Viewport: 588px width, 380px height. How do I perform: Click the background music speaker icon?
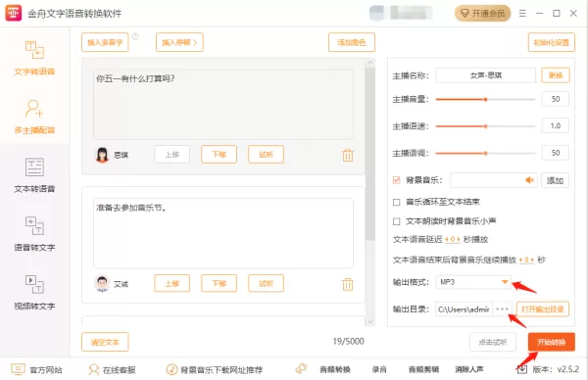click(x=529, y=180)
